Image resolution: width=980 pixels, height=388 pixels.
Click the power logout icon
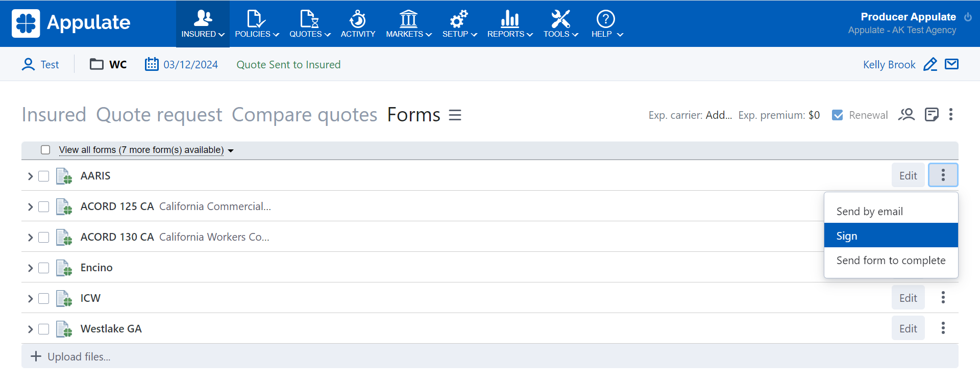coord(968,17)
